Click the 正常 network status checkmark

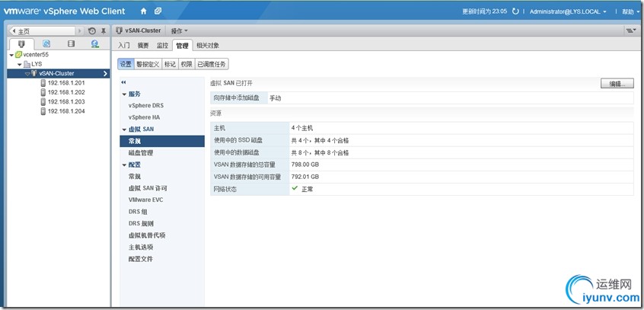click(x=295, y=188)
